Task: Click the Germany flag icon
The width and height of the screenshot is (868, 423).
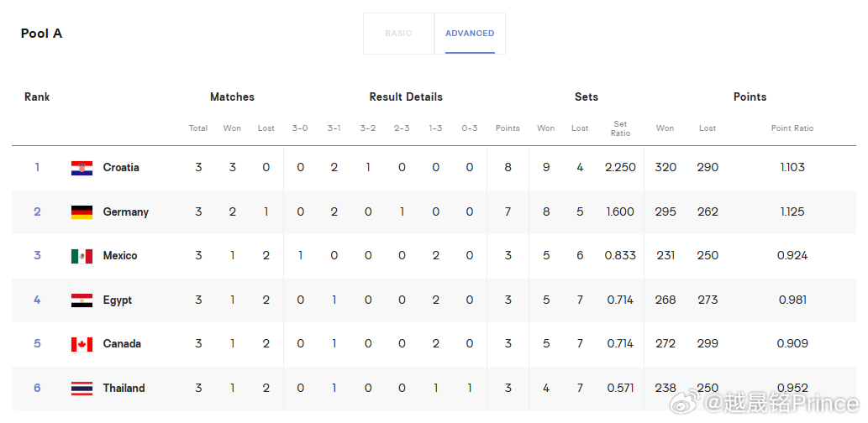Action: (82, 212)
